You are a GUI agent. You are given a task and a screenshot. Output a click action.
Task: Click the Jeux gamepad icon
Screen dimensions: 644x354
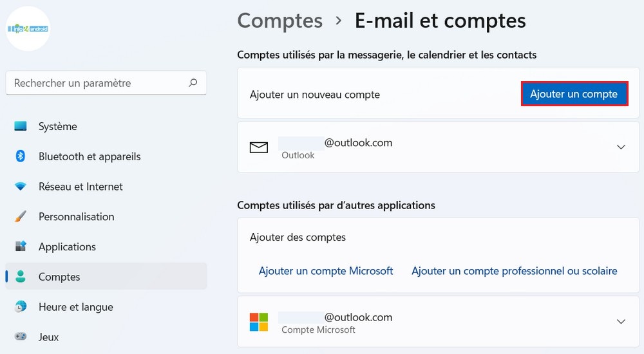(21, 337)
